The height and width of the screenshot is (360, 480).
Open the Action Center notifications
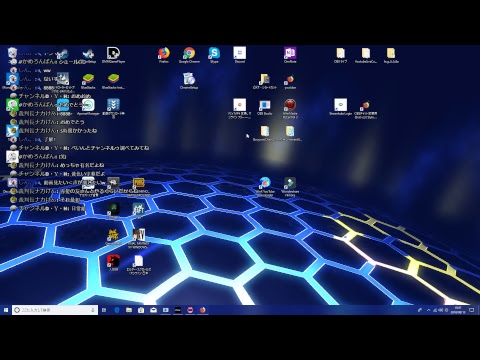(x=472, y=310)
